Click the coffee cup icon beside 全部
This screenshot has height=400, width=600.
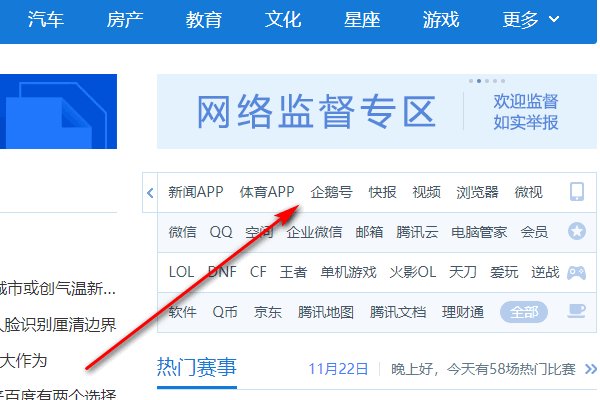[576, 311]
